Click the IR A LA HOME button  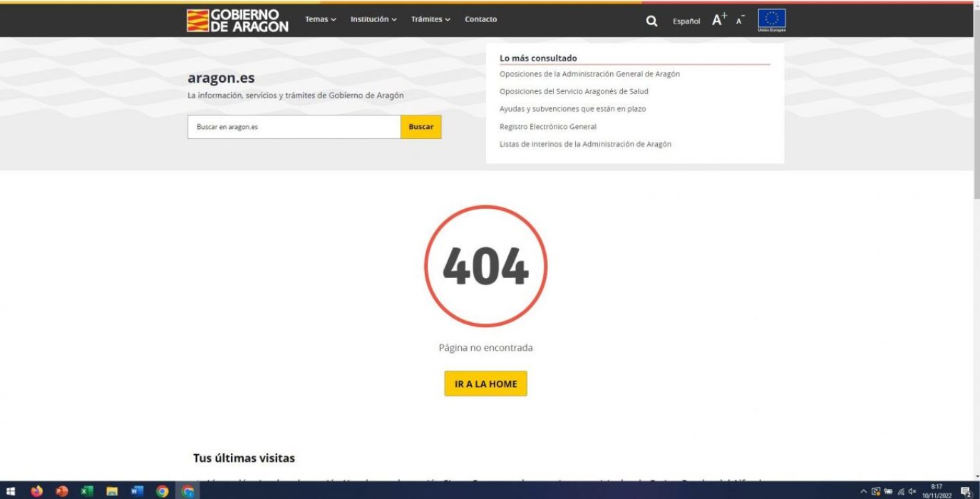[x=485, y=384]
